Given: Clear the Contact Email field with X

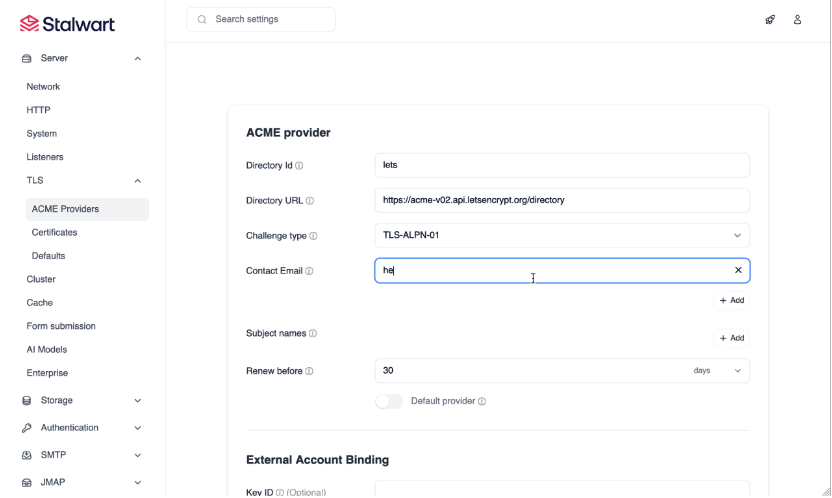Looking at the screenshot, I should click(x=738, y=271).
